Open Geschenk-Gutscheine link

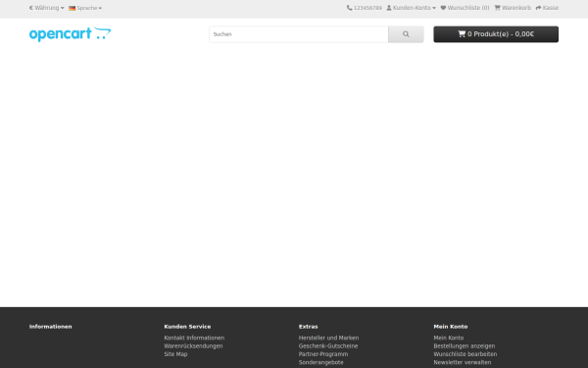(x=328, y=346)
